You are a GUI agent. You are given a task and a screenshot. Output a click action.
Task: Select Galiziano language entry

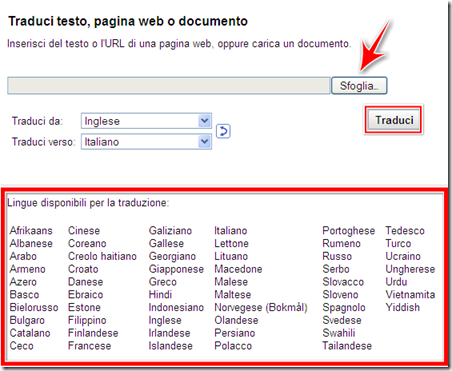(170, 230)
